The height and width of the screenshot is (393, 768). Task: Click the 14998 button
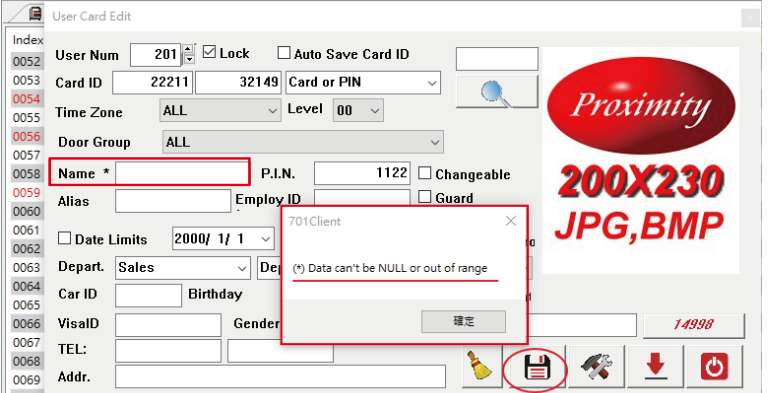click(694, 324)
